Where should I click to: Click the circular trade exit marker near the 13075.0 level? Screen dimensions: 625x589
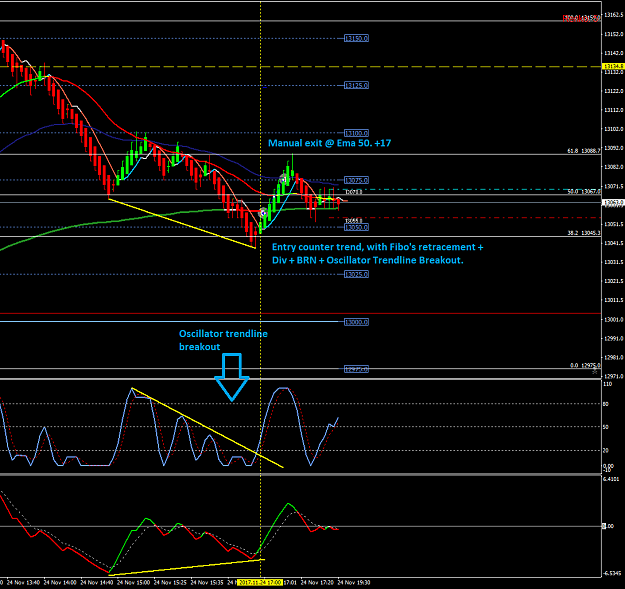pyautogui.click(x=283, y=179)
